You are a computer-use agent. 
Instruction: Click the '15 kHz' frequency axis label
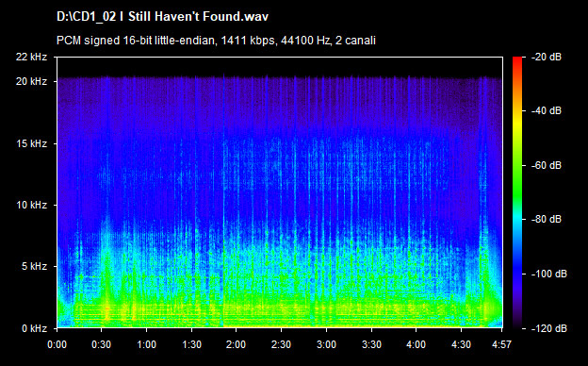(x=32, y=143)
